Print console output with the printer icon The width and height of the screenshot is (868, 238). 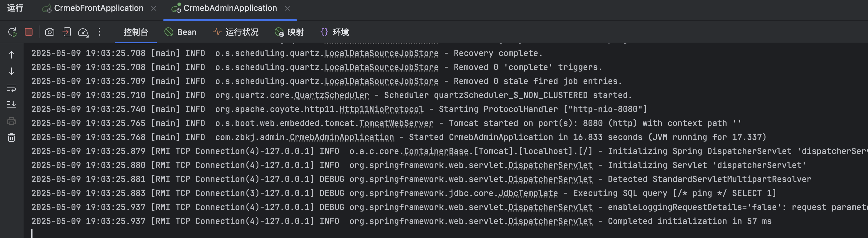pos(11,121)
